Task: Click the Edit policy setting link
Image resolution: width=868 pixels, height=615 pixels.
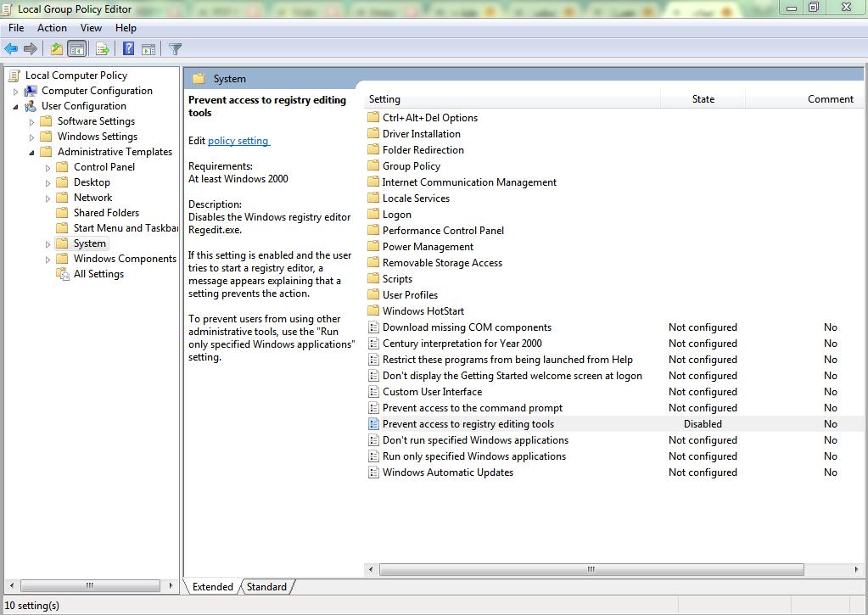Action: (238, 141)
